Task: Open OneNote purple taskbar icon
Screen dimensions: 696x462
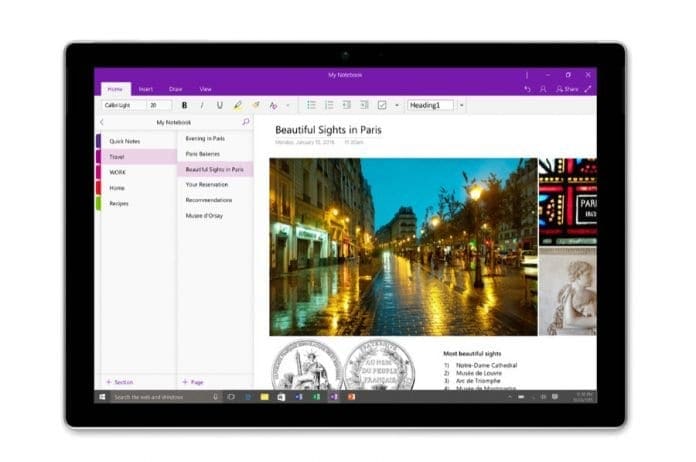Action: click(x=334, y=397)
